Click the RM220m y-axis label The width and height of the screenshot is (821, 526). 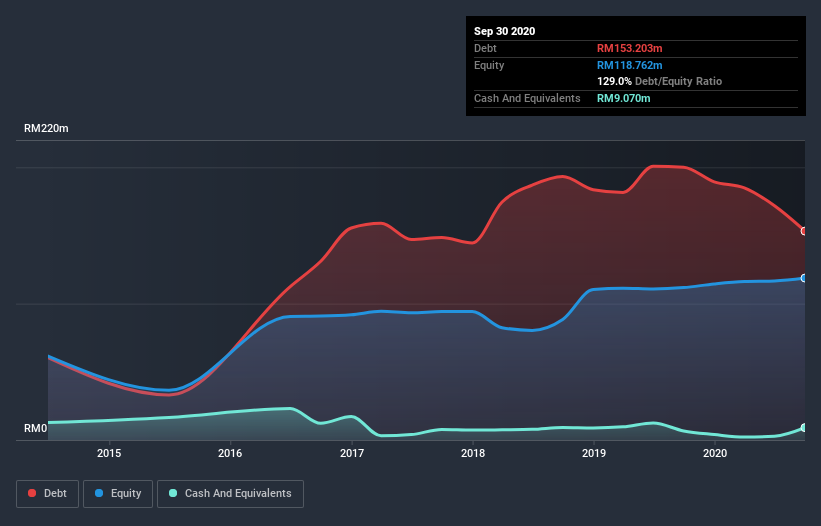tap(46, 128)
